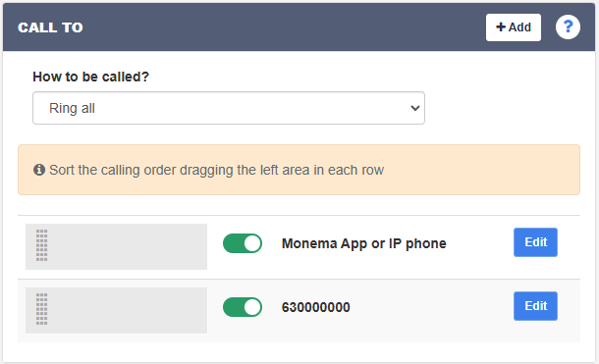
Task: Toggle off Monema App or IP phone
Action: [x=243, y=243]
